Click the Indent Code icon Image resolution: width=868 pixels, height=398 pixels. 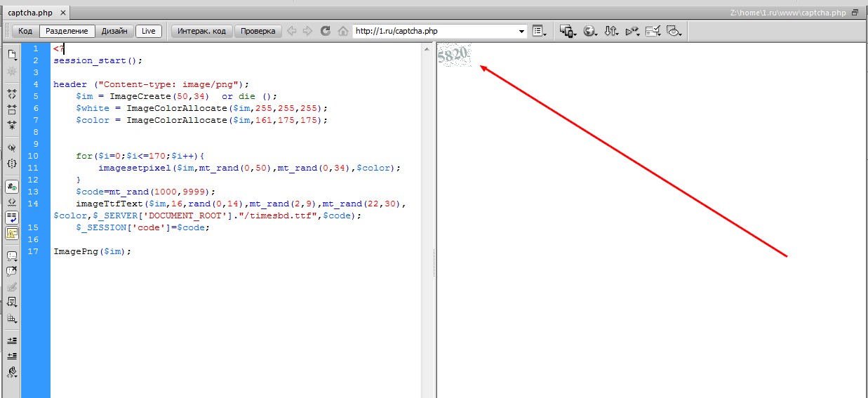[x=12, y=340]
